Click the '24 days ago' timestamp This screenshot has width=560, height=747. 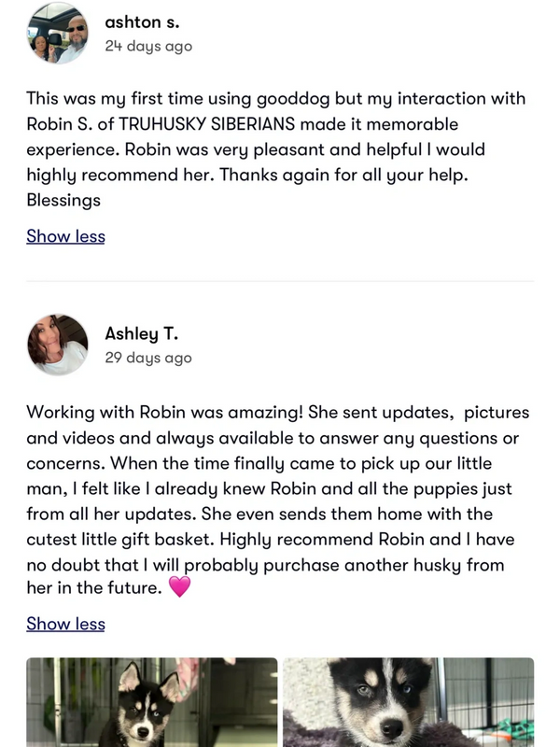[x=148, y=46]
